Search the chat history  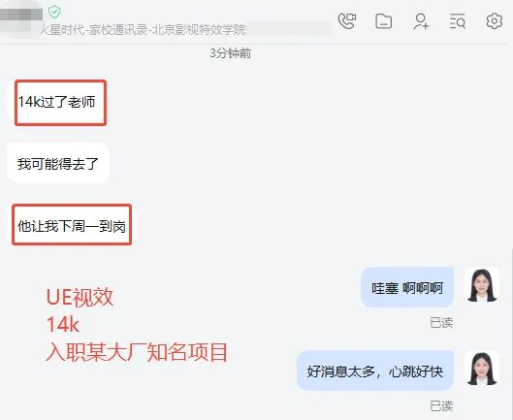point(458,21)
